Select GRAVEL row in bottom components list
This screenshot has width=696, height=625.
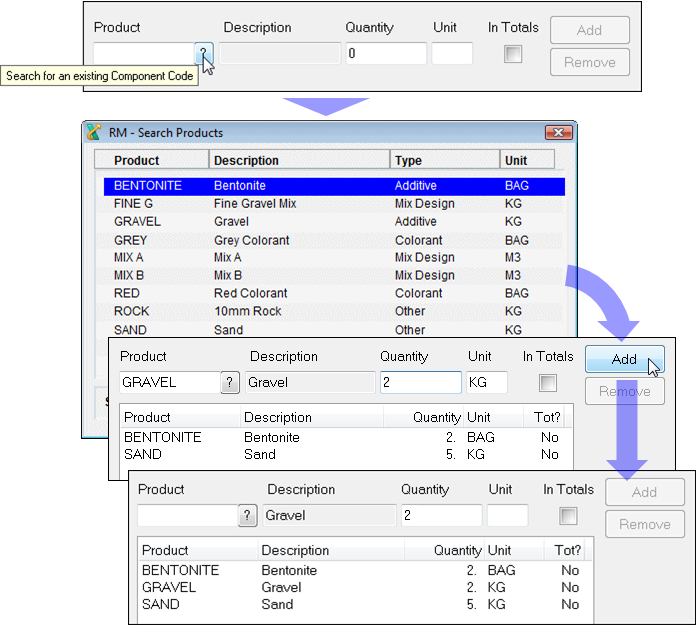click(x=365, y=587)
